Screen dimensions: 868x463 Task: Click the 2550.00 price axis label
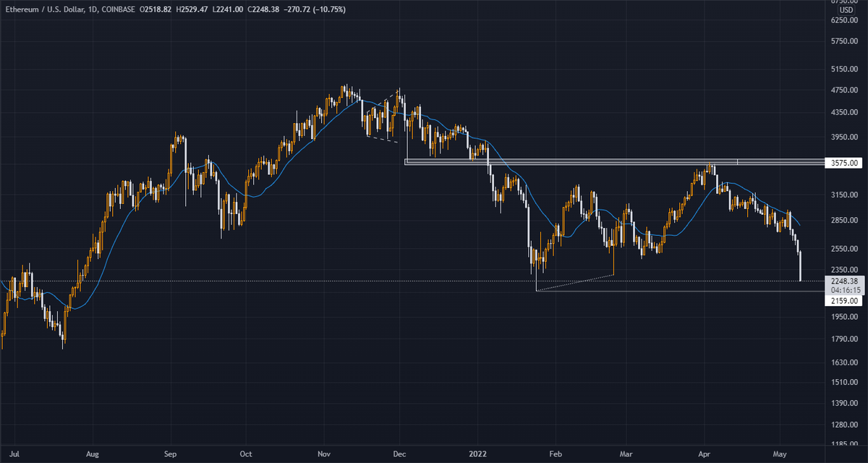[843, 249]
